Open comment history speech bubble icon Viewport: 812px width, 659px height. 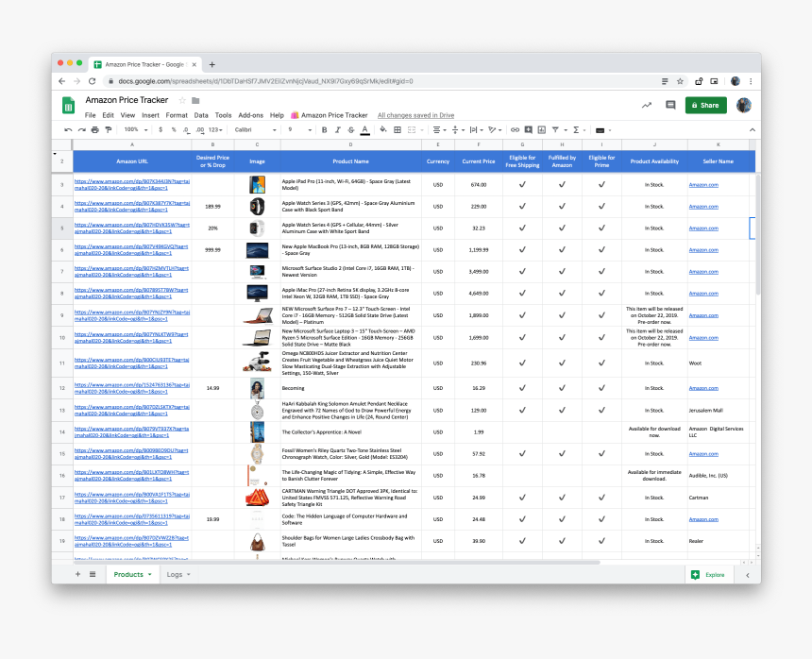coord(670,105)
